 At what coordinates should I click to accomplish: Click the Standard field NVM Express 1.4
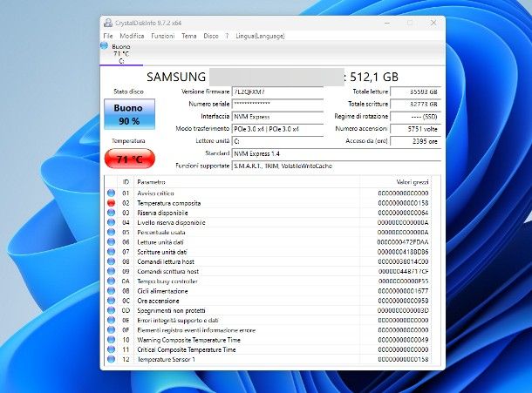[337, 153]
